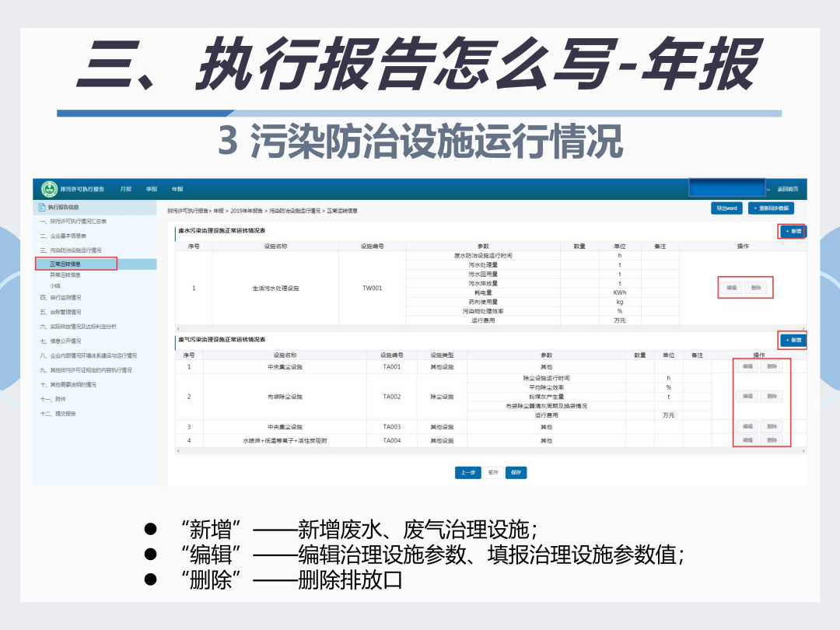840x630 pixels.
Task: Open the user account dropdown arrow
Action: tap(768, 190)
